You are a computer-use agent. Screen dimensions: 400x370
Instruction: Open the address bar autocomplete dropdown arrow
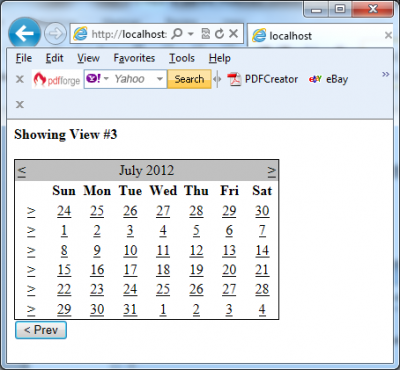click(x=191, y=34)
